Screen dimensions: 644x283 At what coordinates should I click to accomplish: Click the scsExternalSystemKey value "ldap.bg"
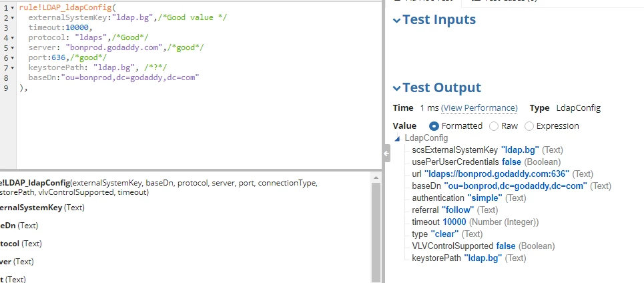click(520, 150)
